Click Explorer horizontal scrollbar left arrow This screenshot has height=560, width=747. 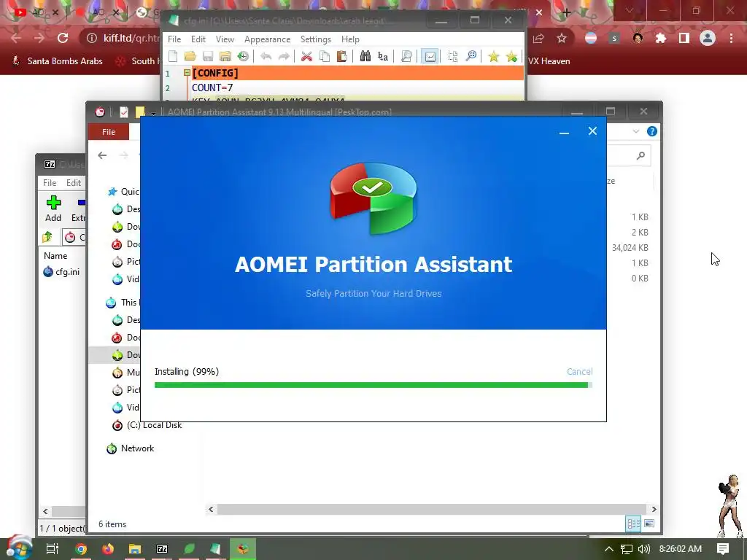coord(211,509)
